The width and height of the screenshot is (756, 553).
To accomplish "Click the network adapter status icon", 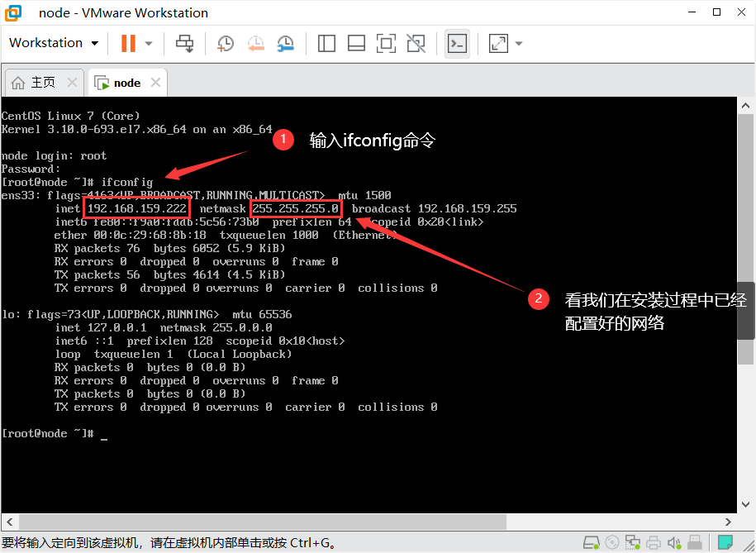I will pyautogui.click(x=633, y=543).
